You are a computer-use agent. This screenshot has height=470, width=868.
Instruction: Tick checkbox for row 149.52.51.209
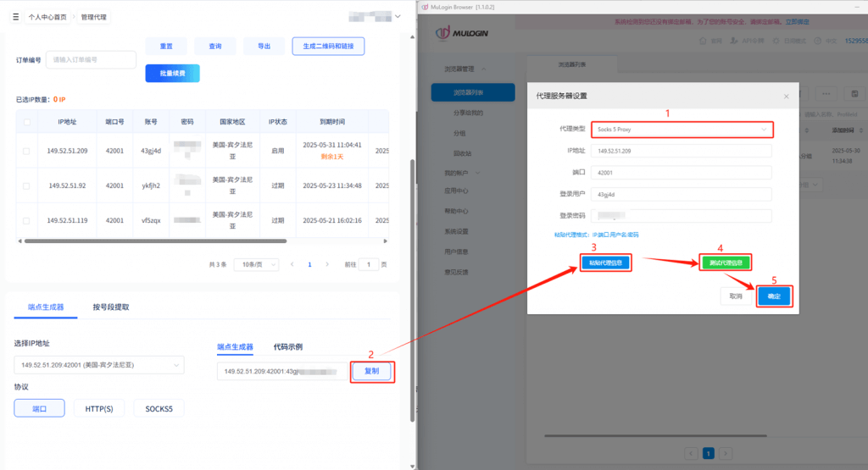click(x=26, y=151)
